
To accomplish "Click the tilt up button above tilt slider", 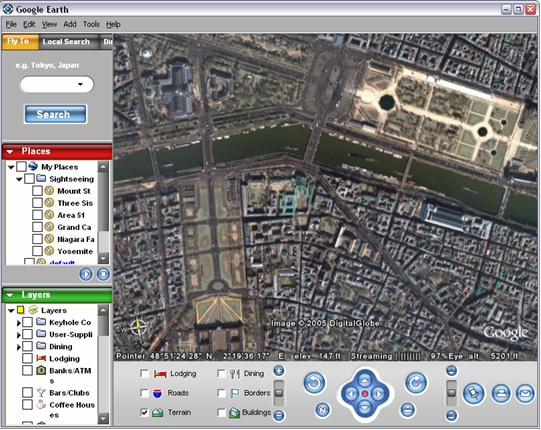I will click(451, 371).
